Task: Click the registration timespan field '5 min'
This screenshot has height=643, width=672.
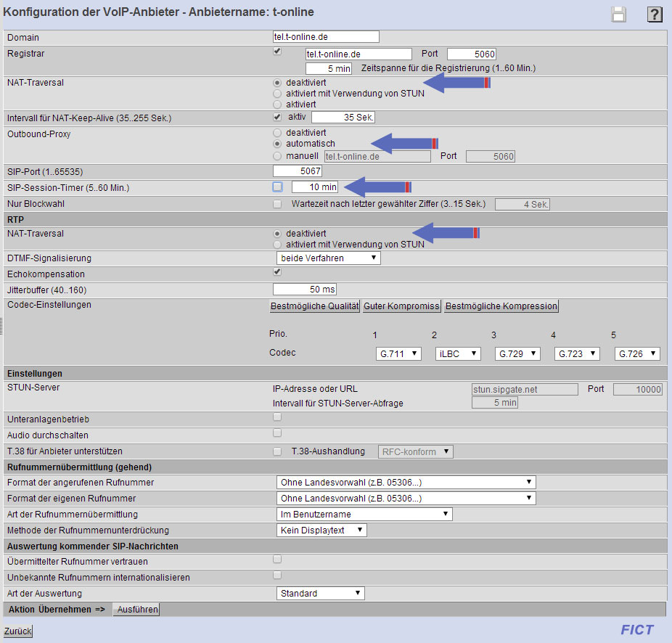Action: (328, 68)
